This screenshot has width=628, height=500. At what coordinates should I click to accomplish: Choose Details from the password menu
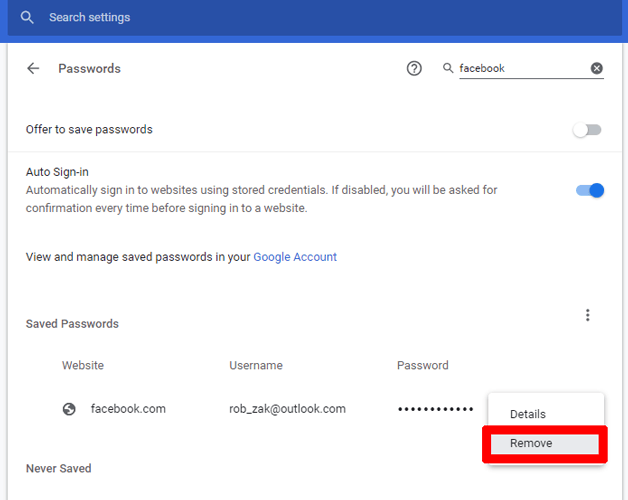(545, 414)
